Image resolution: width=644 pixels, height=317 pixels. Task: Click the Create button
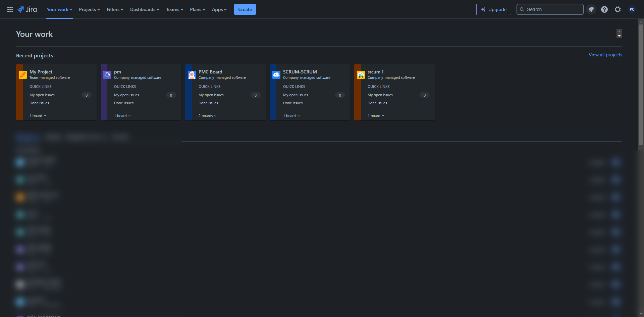[245, 9]
